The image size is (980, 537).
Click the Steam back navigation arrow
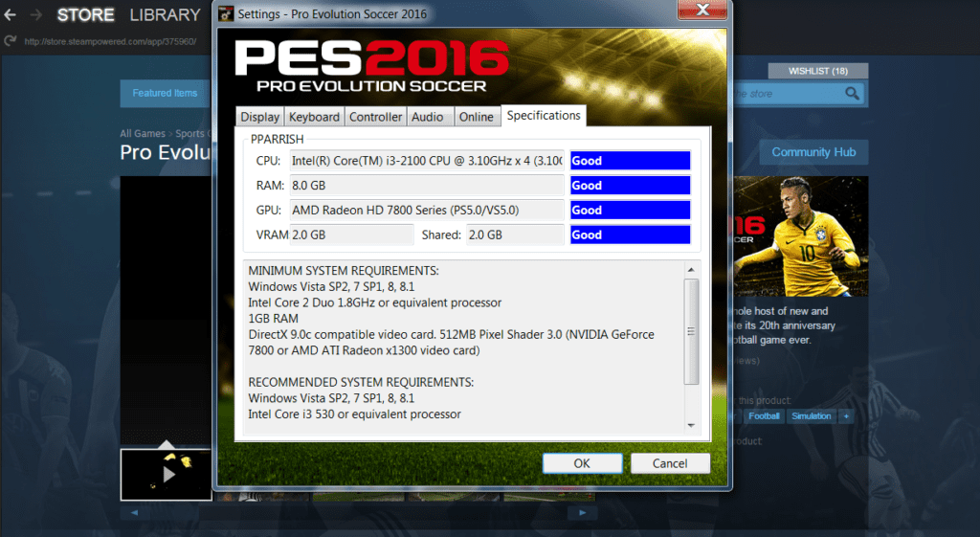point(10,15)
